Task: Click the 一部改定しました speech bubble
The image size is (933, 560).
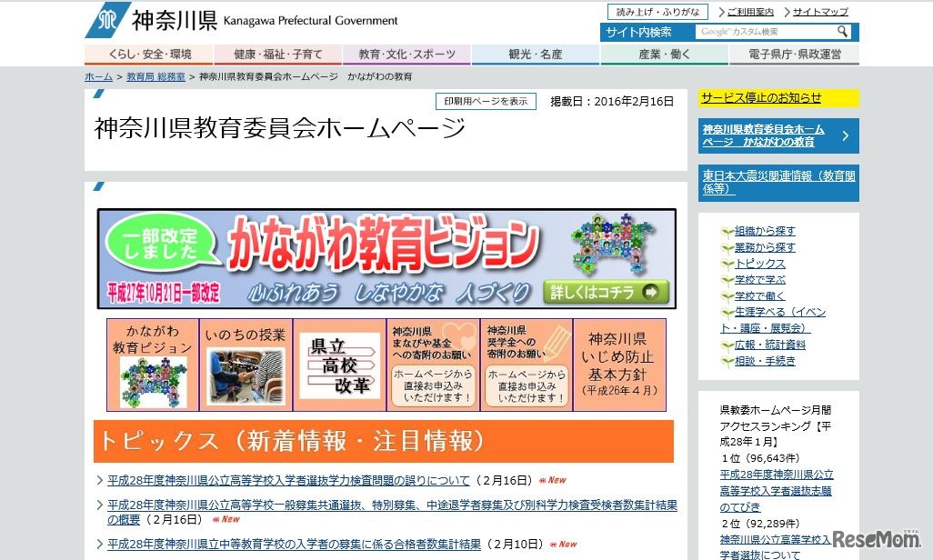Action: 161,243
